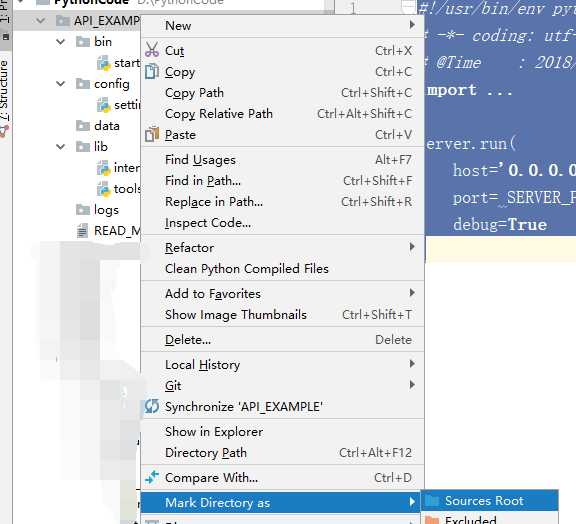Collapse the bin folder chevron
This screenshot has height=524, width=576.
[61, 42]
